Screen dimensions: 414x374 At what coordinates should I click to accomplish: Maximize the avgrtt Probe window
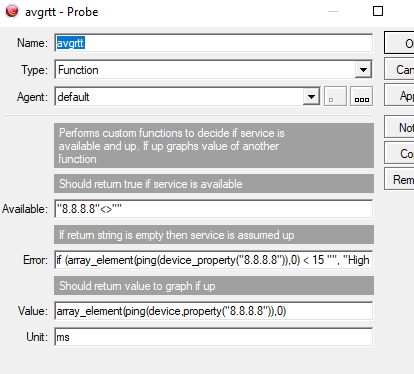378,11
